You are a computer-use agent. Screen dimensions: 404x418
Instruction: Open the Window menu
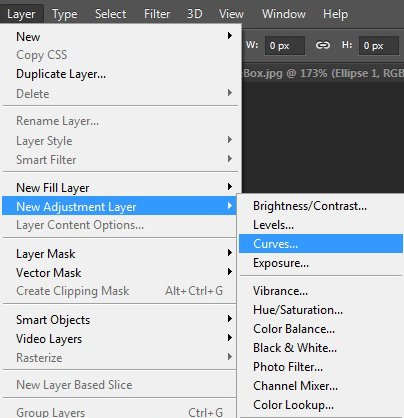coord(284,14)
